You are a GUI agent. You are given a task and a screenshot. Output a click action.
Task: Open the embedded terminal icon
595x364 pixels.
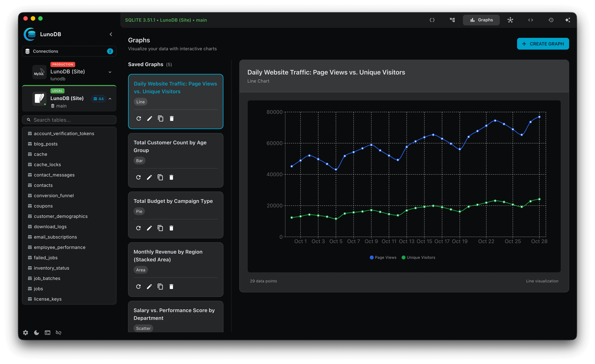click(47, 332)
